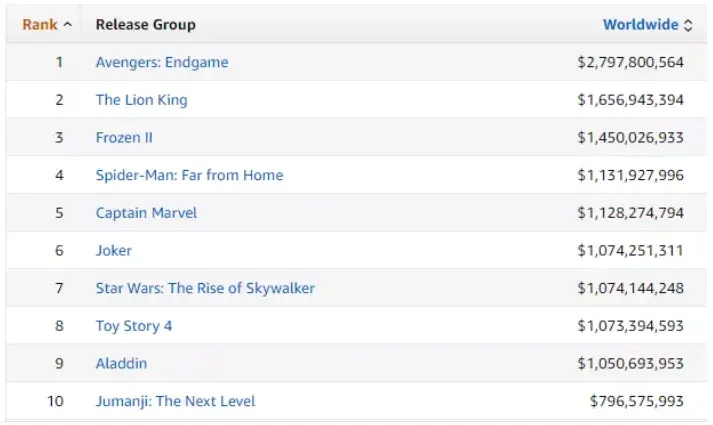Viewport: 713px width, 425px height.
Task: Click the $1,656,943,394 gross value
Action: pos(630,100)
